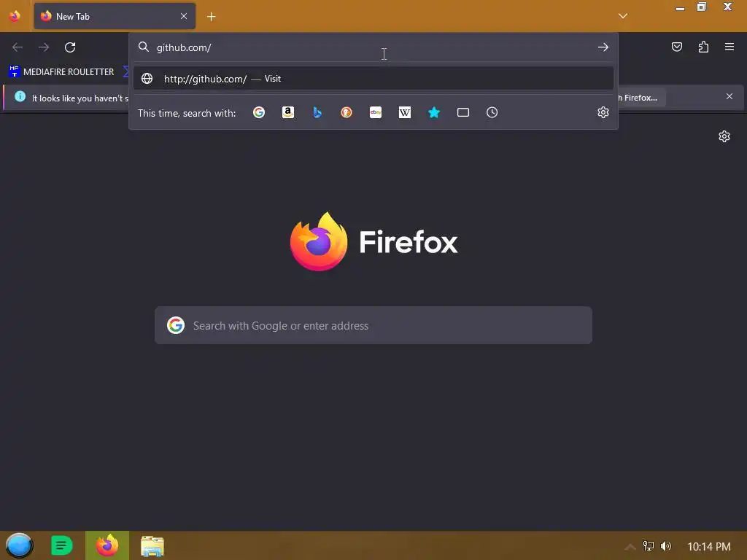
Task: Open the Extensions panel
Action: tap(703, 47)
